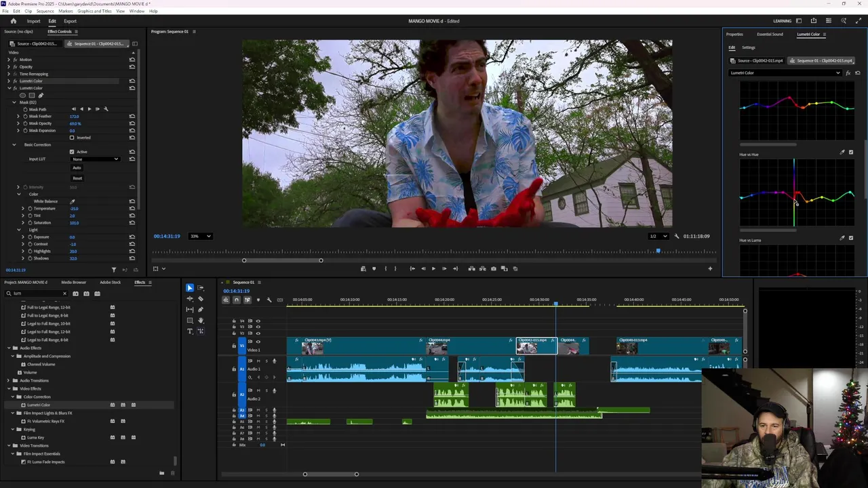Open Settings tab in Lumetri panel

point(749,47)
